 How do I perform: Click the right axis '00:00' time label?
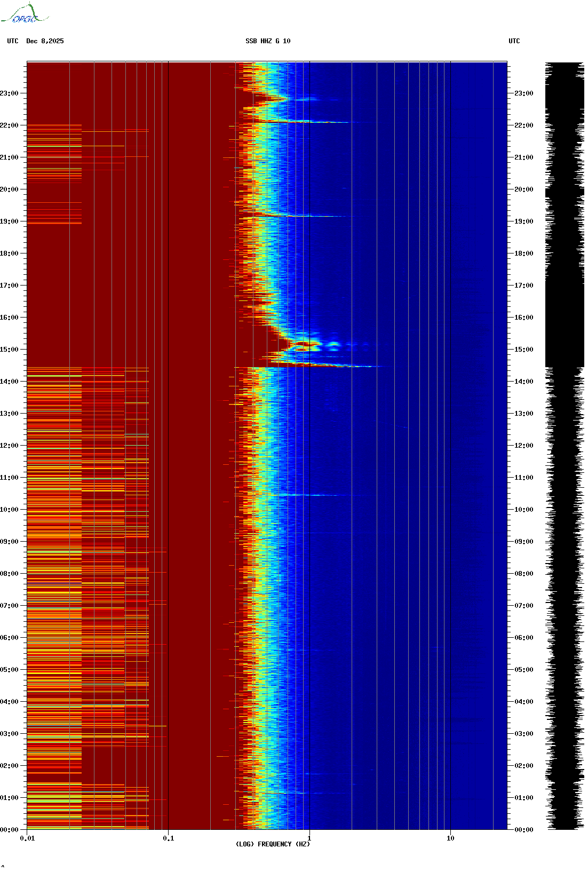coord(523,830)
